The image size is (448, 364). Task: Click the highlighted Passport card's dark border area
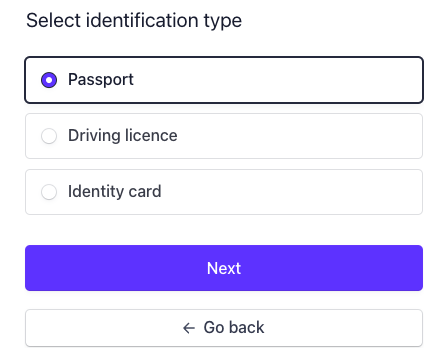click(224, 58)
